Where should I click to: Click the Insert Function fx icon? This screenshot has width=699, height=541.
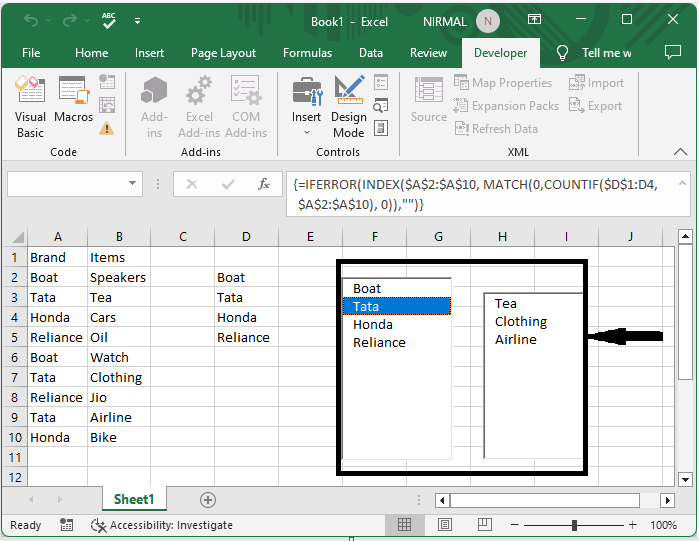(264, 184)
